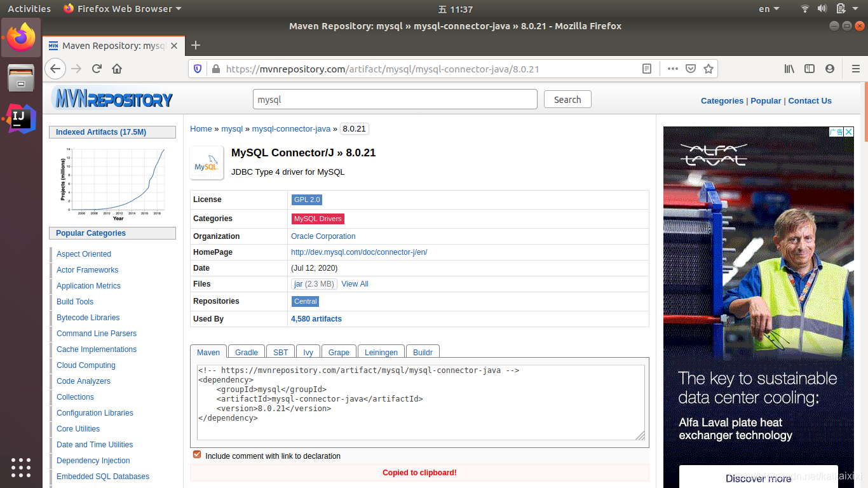The image size is (868, 488).
Task: Open the Central repository badge
Action: pos(306,301)
